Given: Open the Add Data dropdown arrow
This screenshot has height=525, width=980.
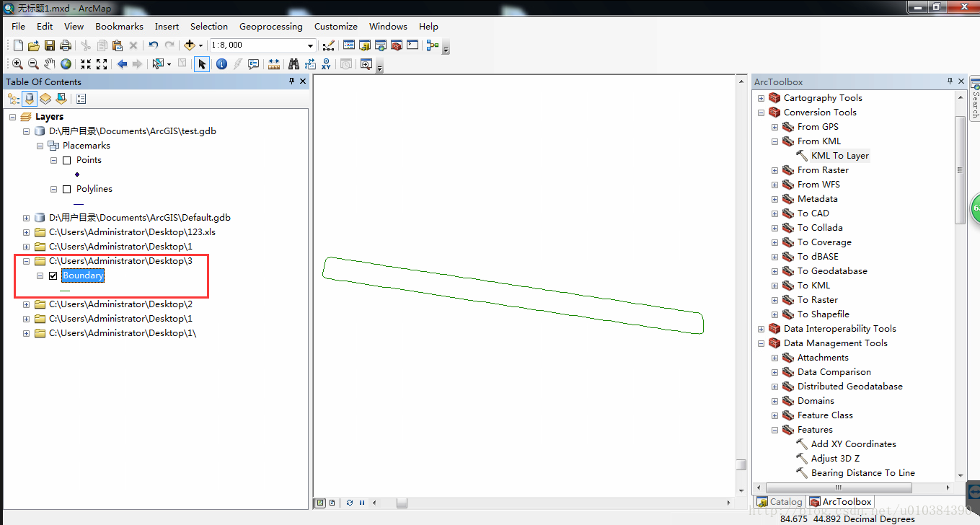Looking at the screenshot, I should coord(200,45).
